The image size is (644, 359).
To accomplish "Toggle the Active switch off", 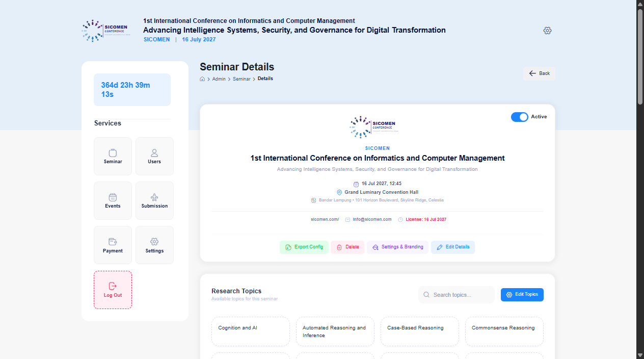I will click(x=520, y=117).
